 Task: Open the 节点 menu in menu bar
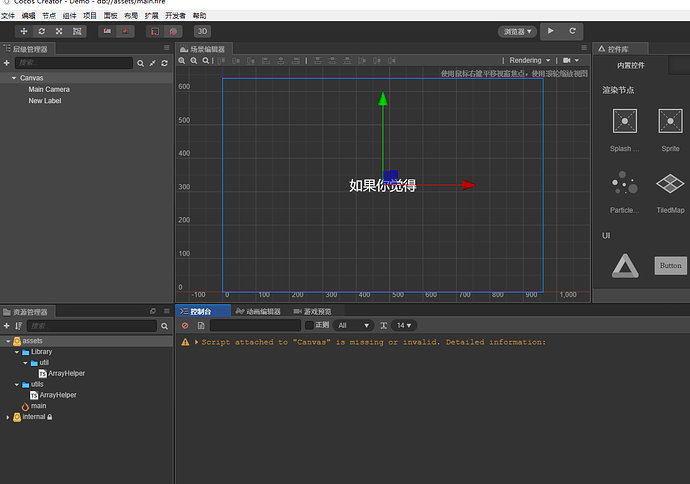(x=48, y=17)
